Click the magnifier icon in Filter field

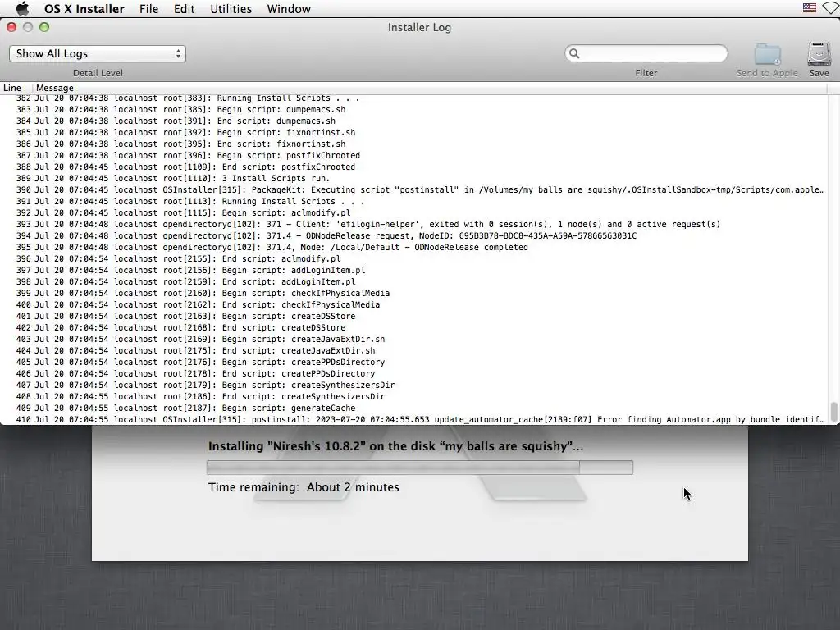tap(574, 53)
